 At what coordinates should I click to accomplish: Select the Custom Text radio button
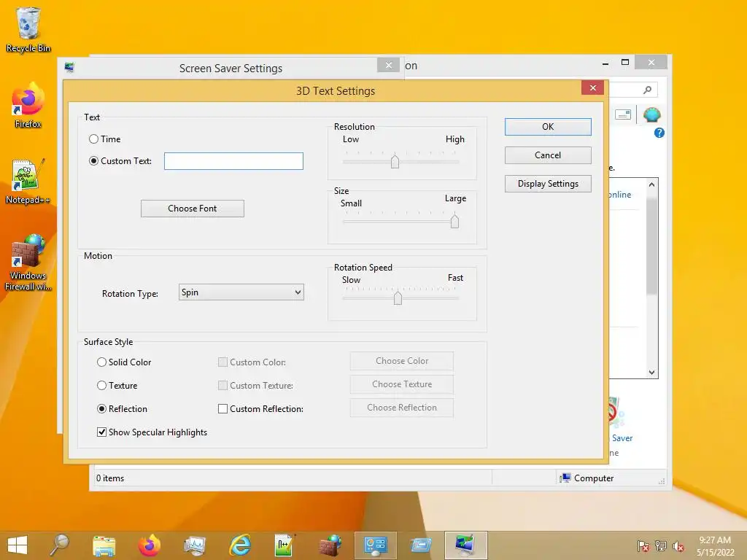tap(94, 161)
